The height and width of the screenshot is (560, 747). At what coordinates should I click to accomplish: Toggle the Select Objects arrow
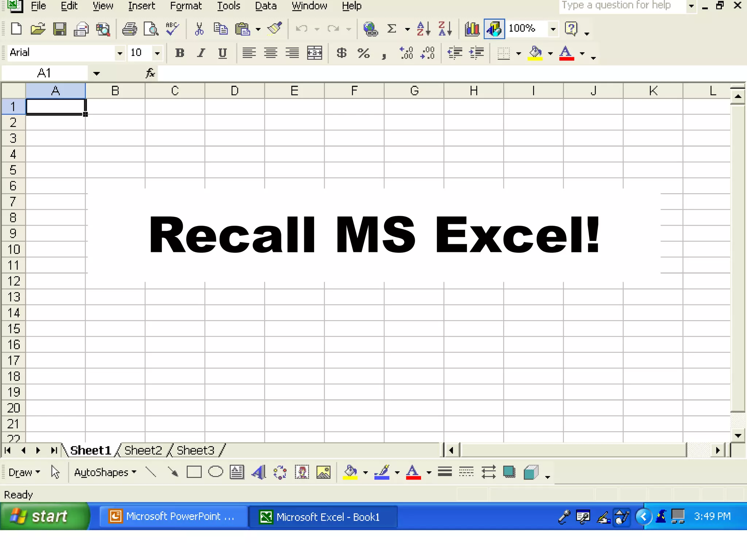click(x=55, y=472)
